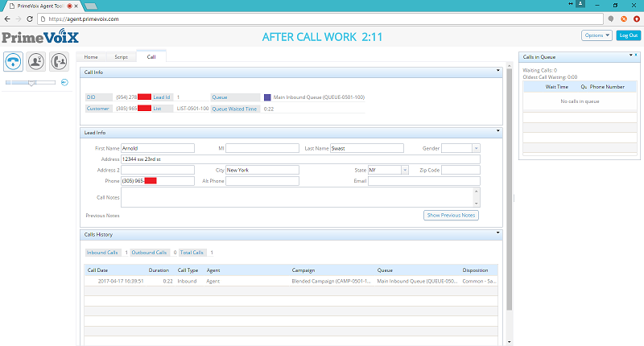The height and width of the screenshot is (346, 644).
Task: Sort by Duration column header
Action: tap(159, 270)
